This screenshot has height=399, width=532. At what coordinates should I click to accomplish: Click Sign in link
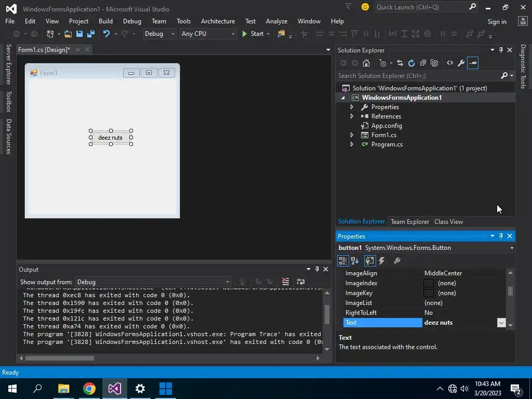pyautogui.click(x=497, y=22)
